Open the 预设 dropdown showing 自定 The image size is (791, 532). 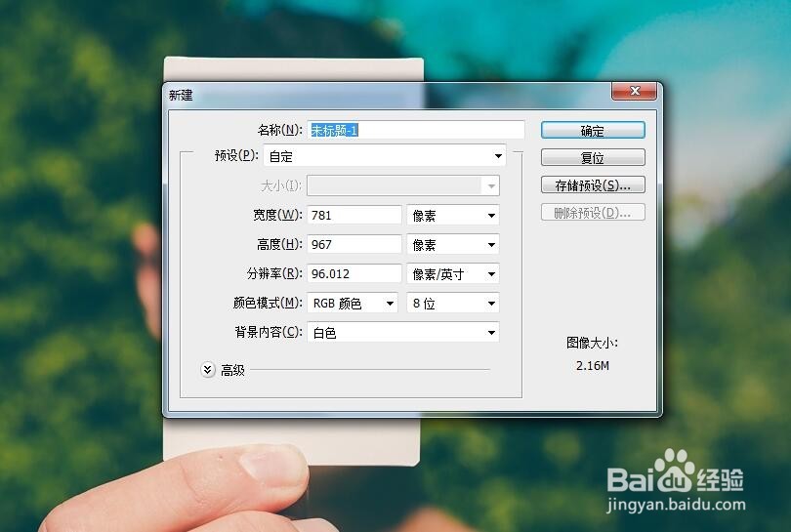click(385, 156)
